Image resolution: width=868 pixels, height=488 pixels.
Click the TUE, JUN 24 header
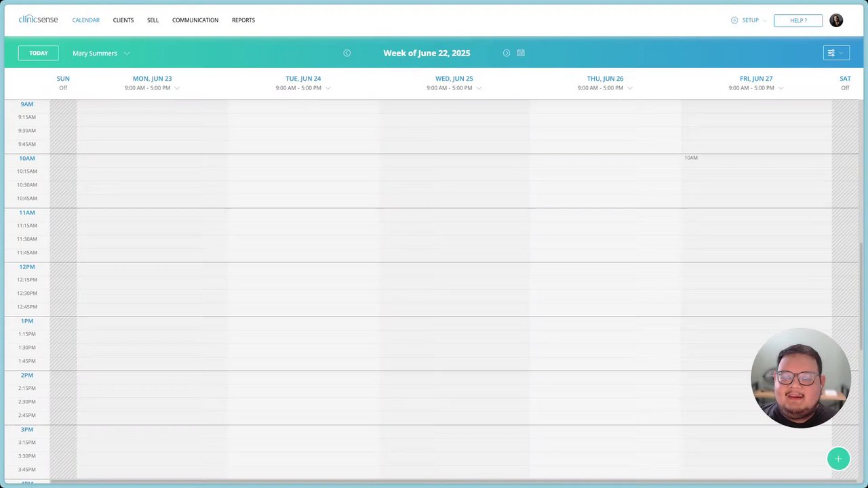[303, 79]
